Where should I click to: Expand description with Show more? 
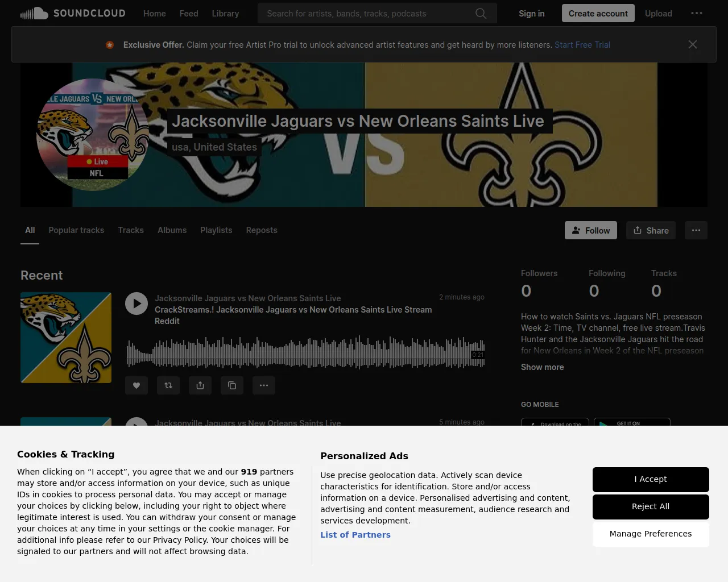coord(543,367)
